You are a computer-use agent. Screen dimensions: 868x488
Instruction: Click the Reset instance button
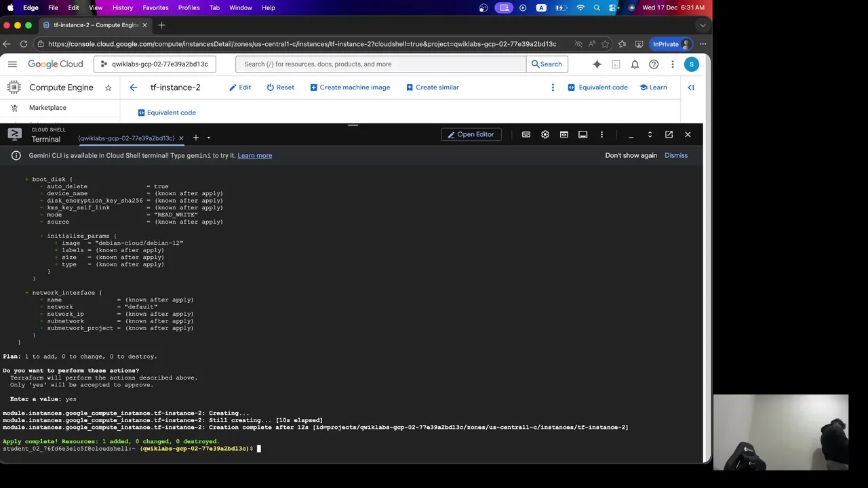point(280,87)
